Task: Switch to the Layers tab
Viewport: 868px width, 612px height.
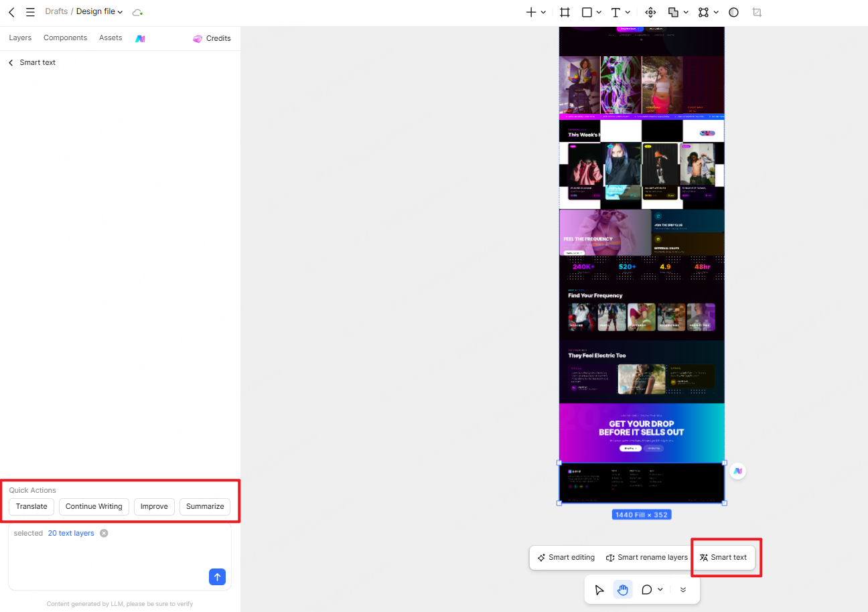Action: [20, 38]
